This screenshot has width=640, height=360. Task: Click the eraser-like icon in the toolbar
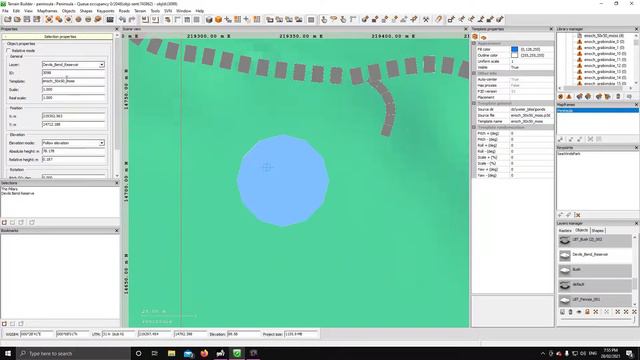439,19
